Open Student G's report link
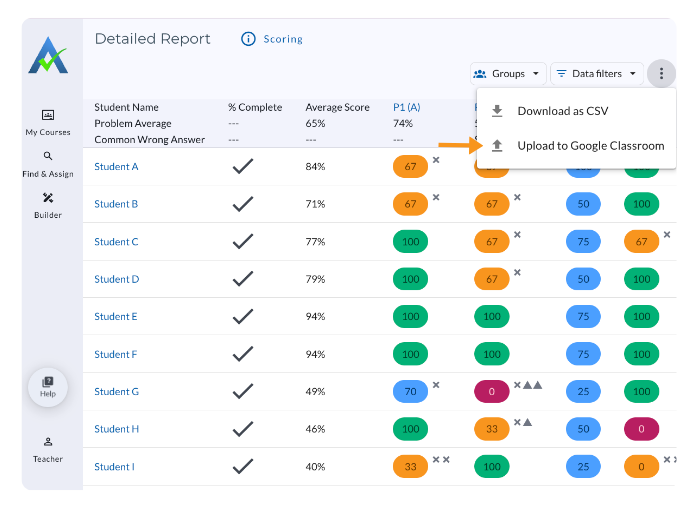The height and width of the screenshot is (508, 698). pyautogui.click(x=116, y=392)
